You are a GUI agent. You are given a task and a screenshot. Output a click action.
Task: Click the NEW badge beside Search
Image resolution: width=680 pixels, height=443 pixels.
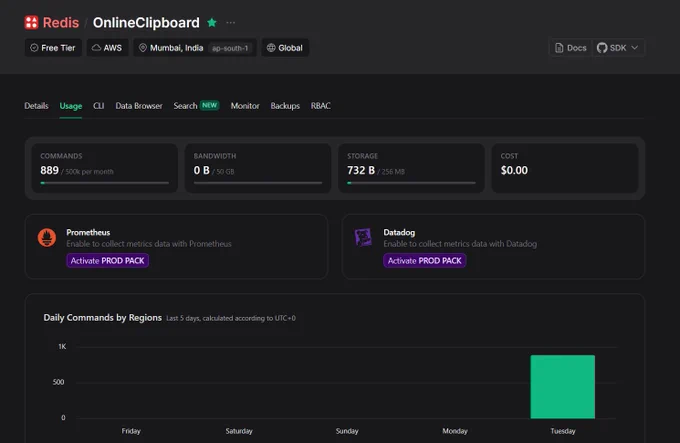coord(210,105)
